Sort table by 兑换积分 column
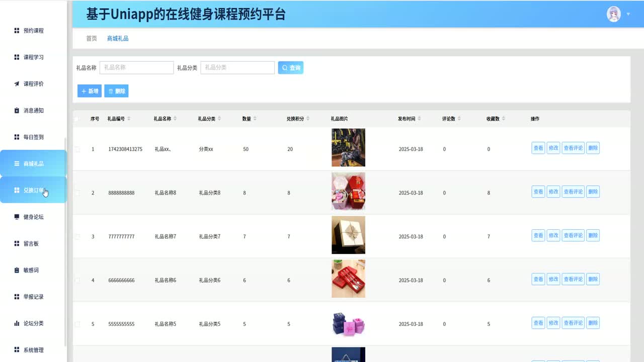This screenshot has height=362, width=644. click(x=308, y=119)
